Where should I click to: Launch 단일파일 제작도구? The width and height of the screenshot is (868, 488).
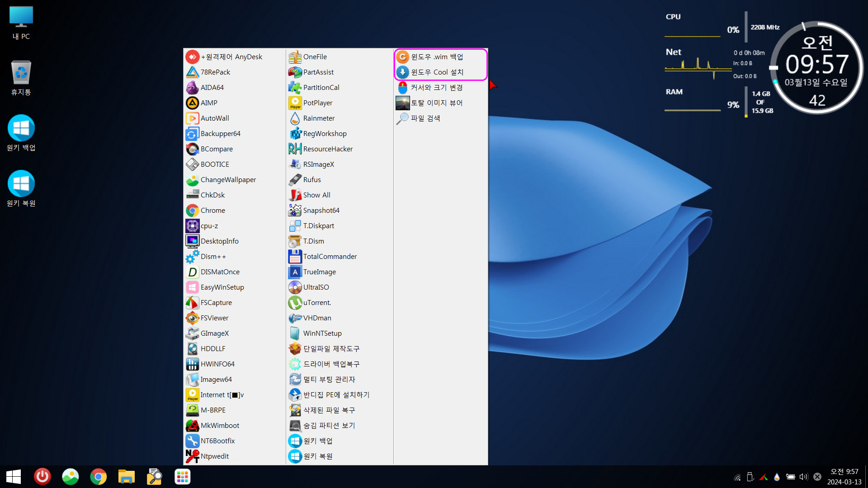click(x=340, y=348)
